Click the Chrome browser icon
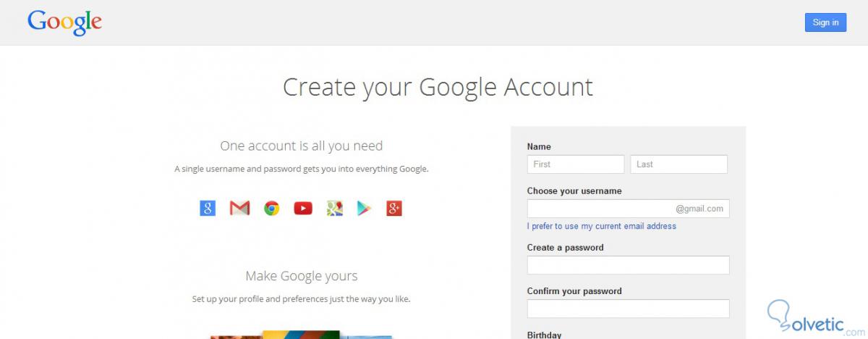868x339 pixels. click(x=271, y=209)
